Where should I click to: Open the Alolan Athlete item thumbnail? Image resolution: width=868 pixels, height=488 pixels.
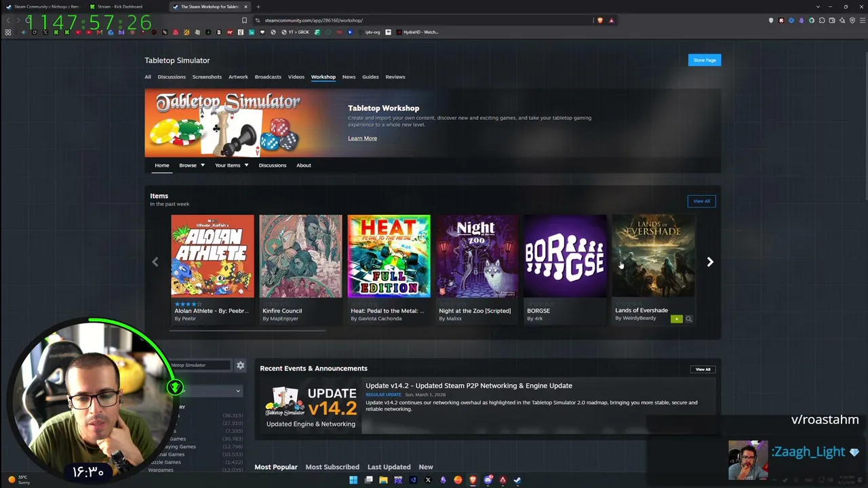(x=212, y=256)
